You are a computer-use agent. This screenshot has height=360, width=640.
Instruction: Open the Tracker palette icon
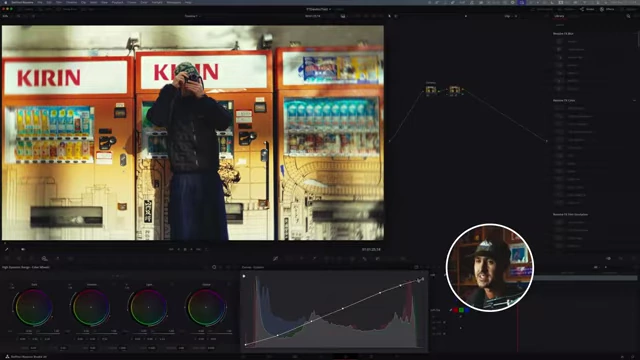[340, 258]
